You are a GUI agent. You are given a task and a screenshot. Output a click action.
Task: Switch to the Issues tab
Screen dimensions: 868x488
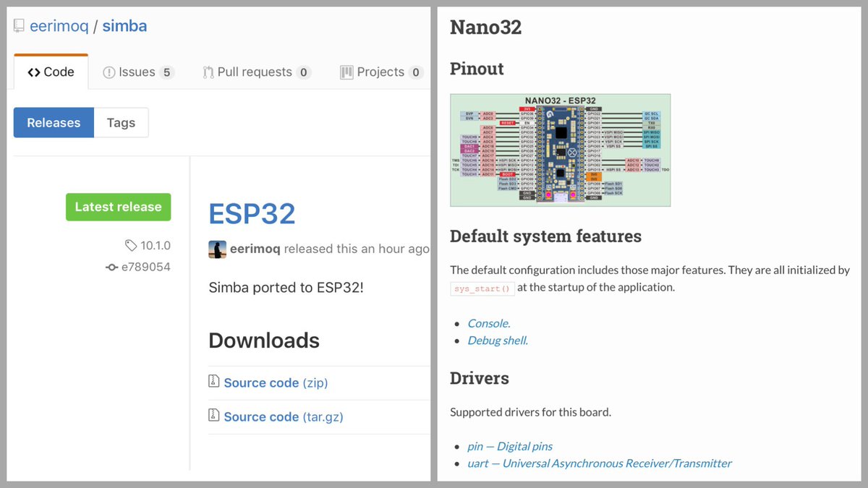click(x=137, y=72)
